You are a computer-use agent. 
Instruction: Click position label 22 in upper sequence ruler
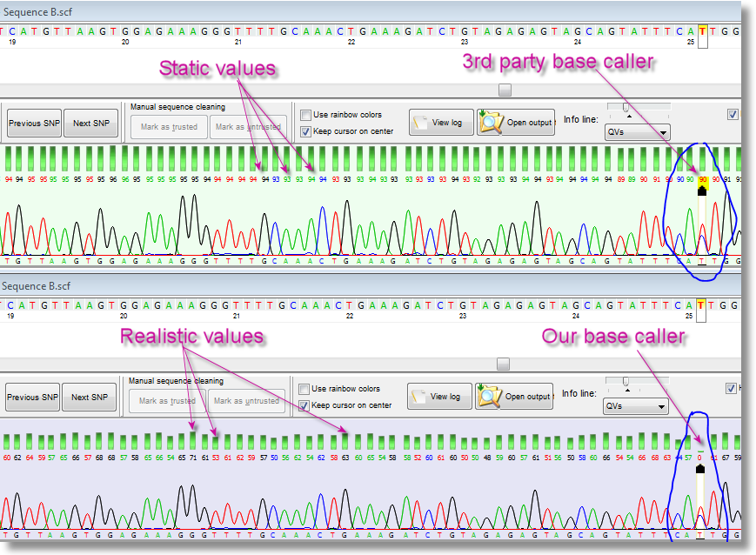[351, 42]
